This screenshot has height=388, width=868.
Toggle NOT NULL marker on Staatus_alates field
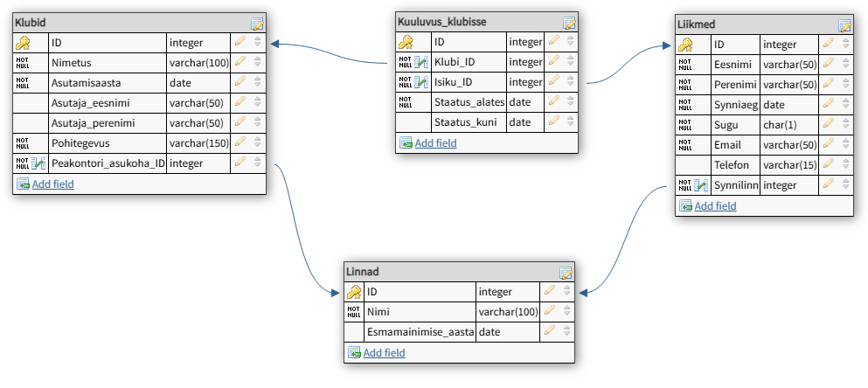(x=405, y=102)
